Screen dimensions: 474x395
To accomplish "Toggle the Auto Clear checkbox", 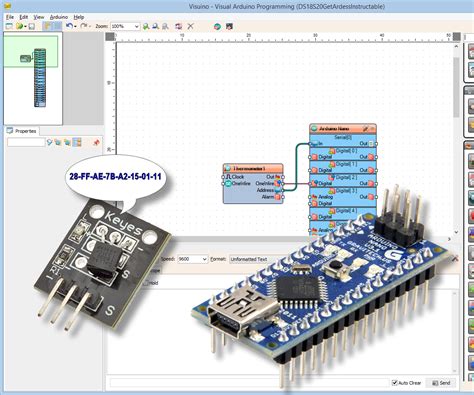I will pos(395,383).
